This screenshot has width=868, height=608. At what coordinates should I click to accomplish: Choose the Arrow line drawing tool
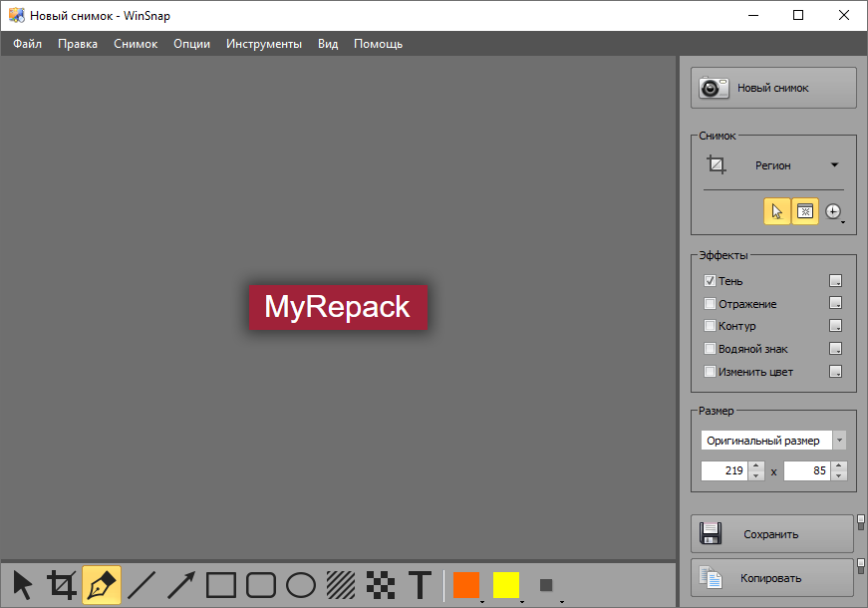click(181, 585)
